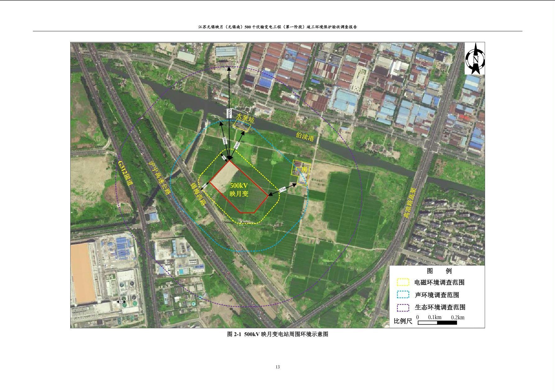Click the purple dashed legend box symbol
555x392 pixels.
click(403, 307)
